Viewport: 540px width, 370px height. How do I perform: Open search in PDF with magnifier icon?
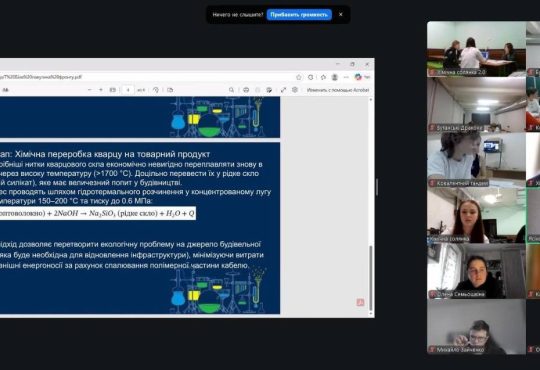click(x=231, y=90)
